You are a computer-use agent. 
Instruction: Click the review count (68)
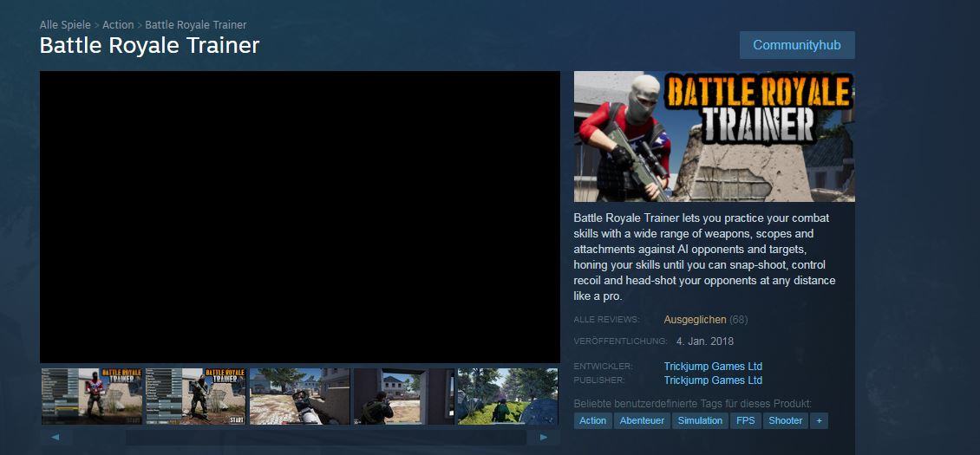739,320
